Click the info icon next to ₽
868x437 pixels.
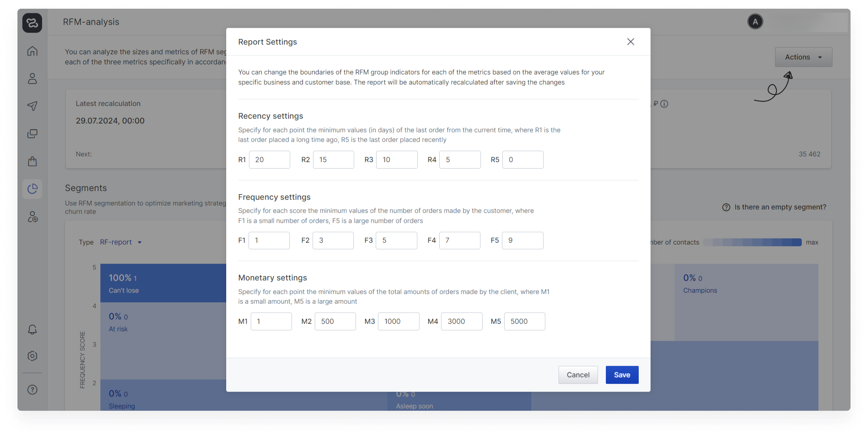point(664,104)
